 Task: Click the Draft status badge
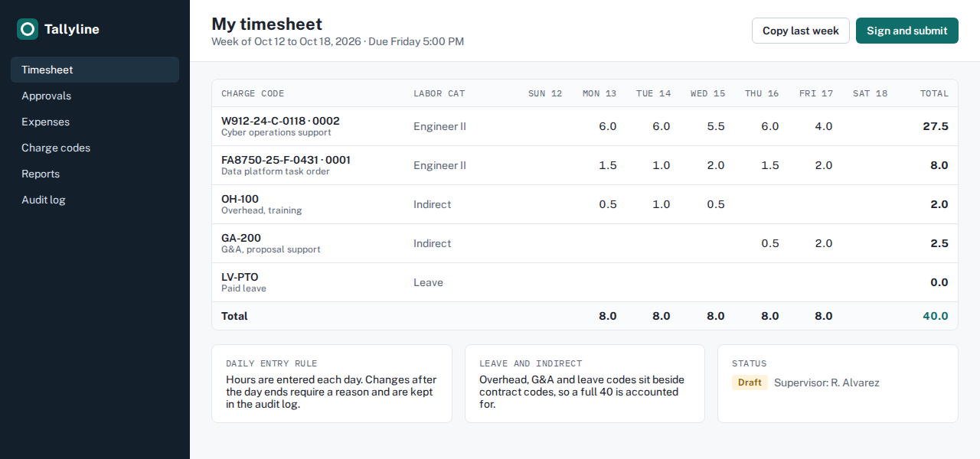tap(750, 382)
